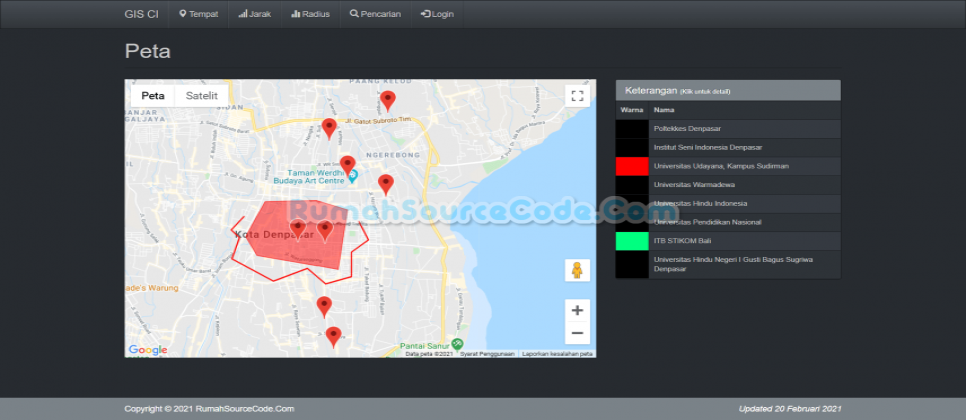Click green swatch for ITB STIKOM Bali
Image resolution: width=966 pixels, height=420 pixels.
click(x=632, y=241)
